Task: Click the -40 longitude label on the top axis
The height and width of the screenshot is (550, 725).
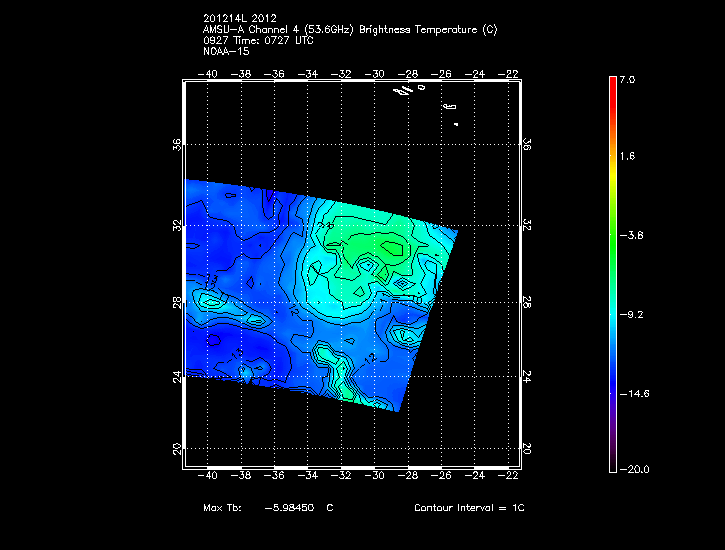Action: pos(209,73)
